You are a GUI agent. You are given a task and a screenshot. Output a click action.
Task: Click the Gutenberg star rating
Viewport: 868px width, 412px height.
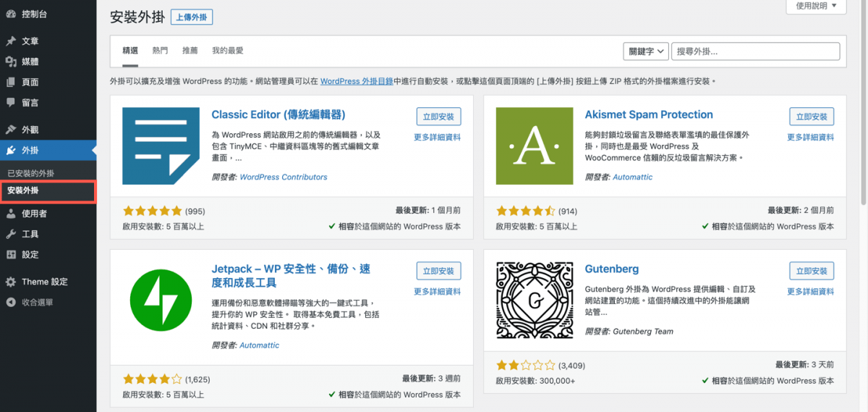click(x=526, y=366)
